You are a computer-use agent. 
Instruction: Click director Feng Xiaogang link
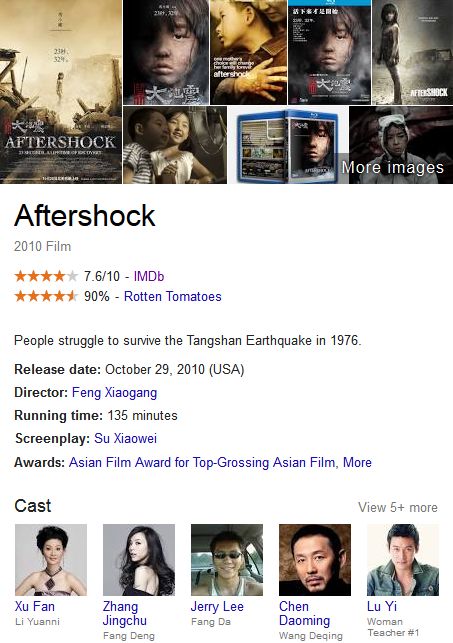pyautogui.click(x=114, y=392)
